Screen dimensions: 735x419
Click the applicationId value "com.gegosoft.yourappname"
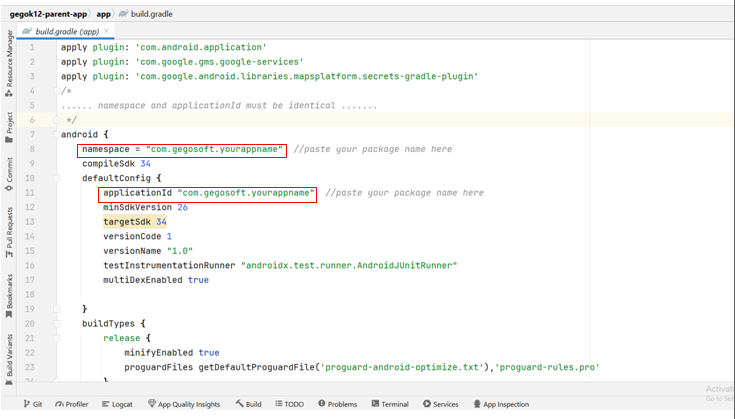coord(246,193)
